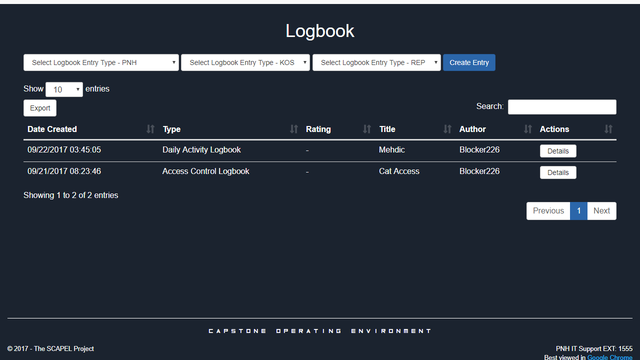
Task: Click the Rating column header text
Action: [318, 129]
